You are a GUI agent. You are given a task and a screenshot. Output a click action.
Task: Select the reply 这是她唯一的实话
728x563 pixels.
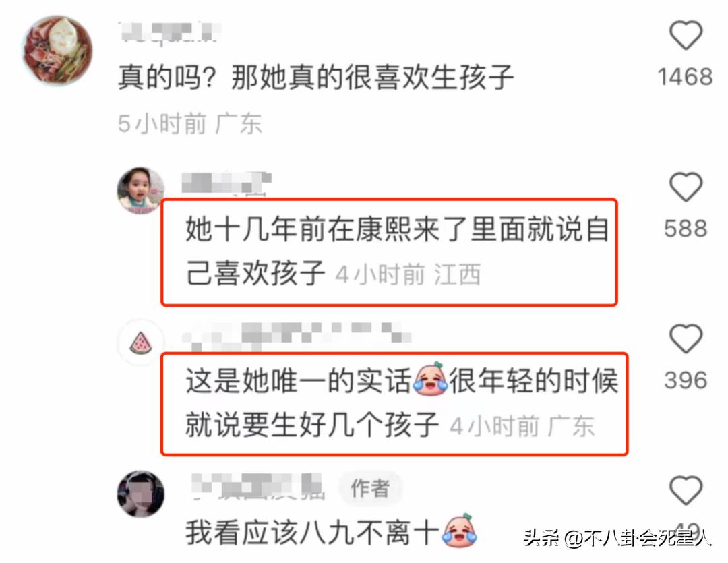tap(402, 403)
